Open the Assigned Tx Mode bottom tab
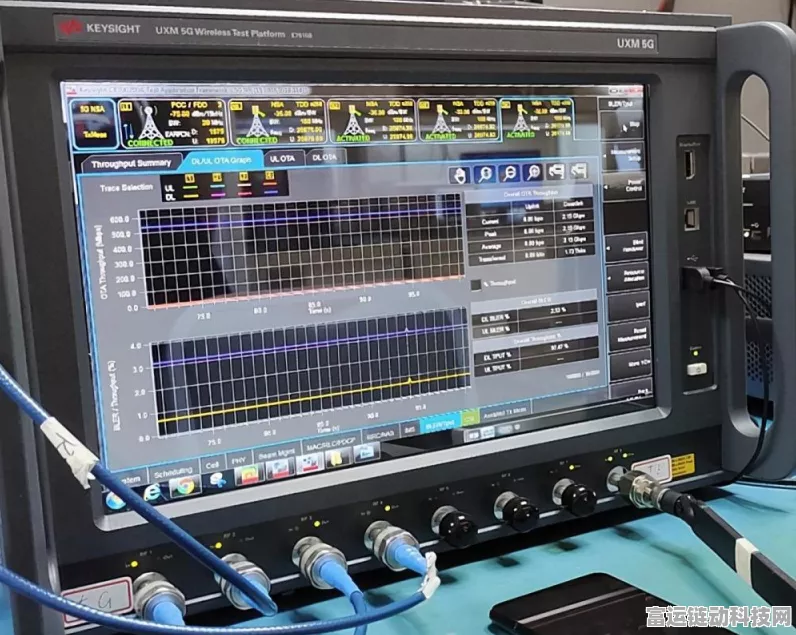 point(505,412)
